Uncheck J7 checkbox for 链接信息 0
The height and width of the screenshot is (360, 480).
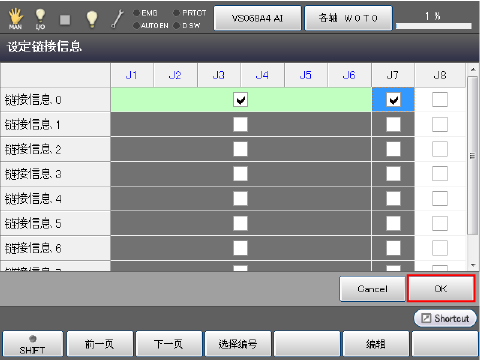point(393,100)
